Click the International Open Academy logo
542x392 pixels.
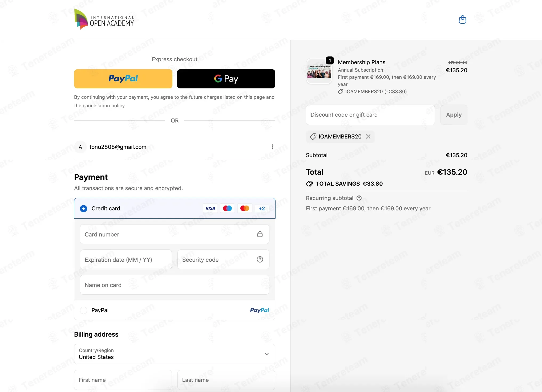pos(104,19)
